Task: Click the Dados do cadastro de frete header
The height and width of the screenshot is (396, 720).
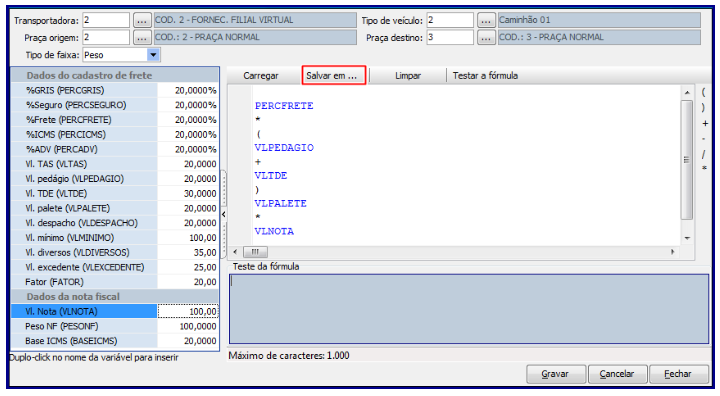Action: click(x=115, y=75)
